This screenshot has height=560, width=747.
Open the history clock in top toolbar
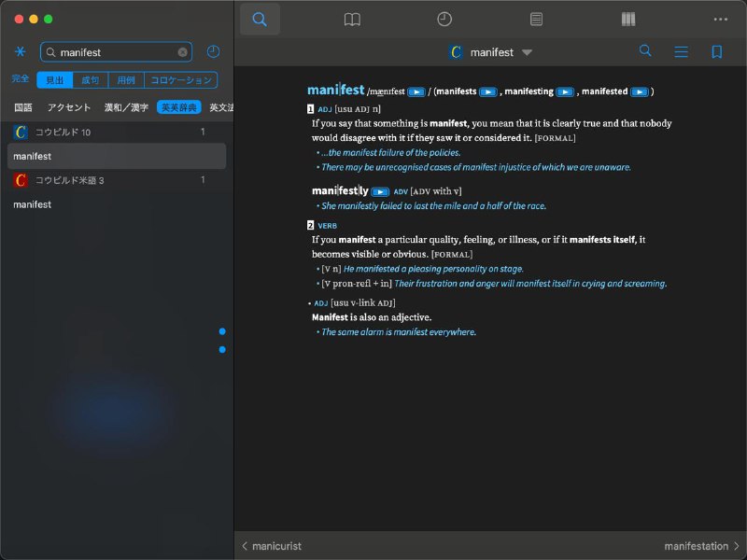pyautogui.click(x=444, y=19)
